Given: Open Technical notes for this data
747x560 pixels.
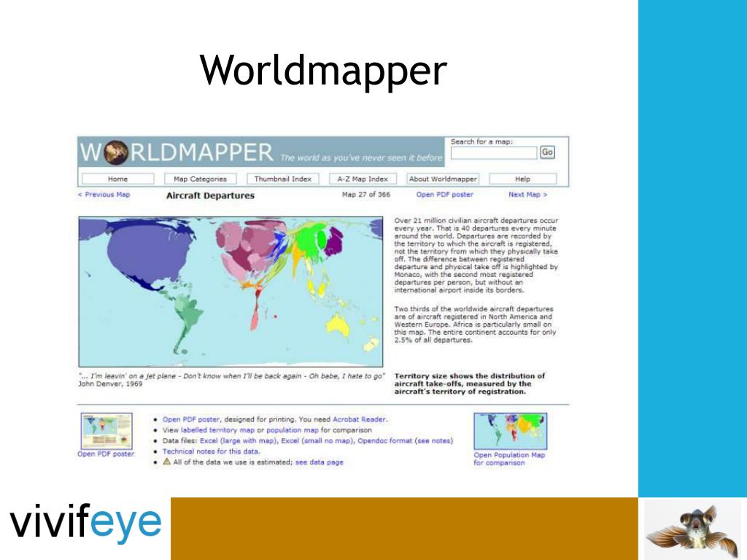Looking at the screenshot, I should (211, 451).
